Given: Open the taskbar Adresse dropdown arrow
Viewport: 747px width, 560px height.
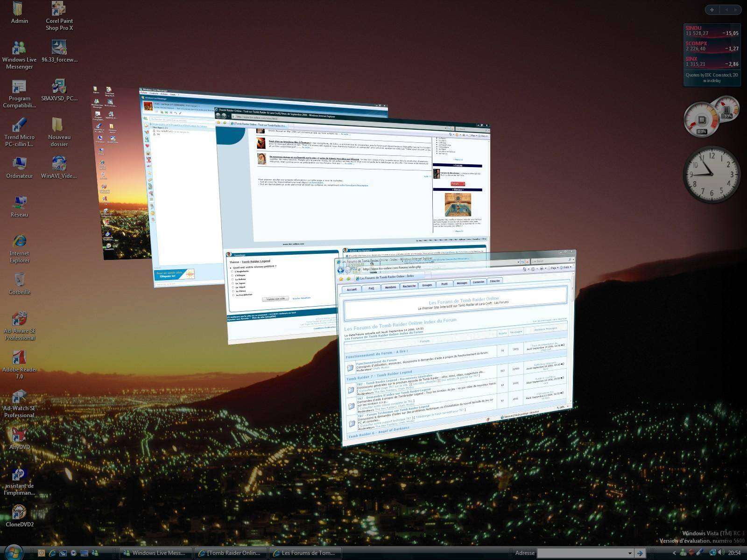Looking at the screenshot, I should click(630, 553).
